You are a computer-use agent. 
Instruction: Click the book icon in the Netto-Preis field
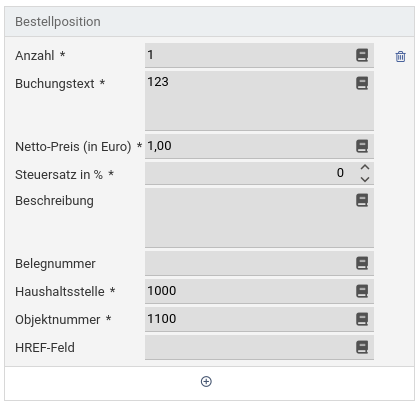pyautogui.click(x=362, y=146)
